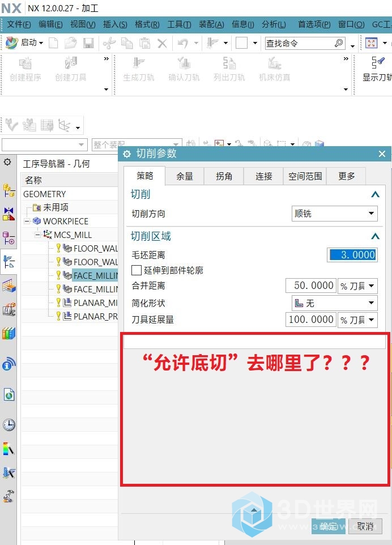Open the 首选项(P) menu
This screenshot has height=545, width=392.
point(314,24)
